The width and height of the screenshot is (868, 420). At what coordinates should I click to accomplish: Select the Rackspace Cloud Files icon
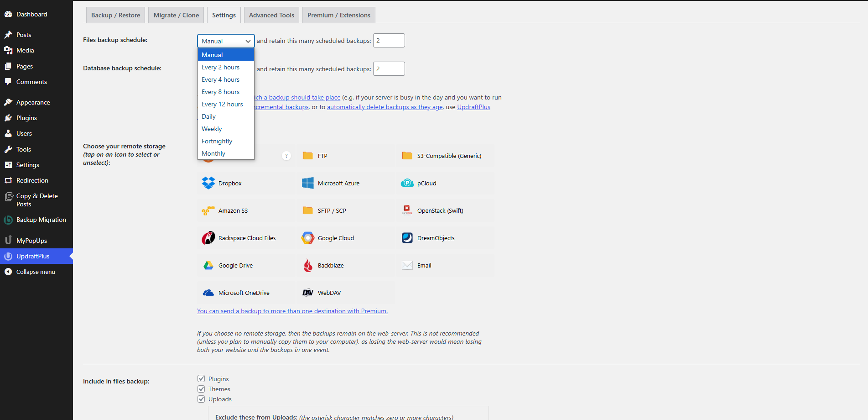(x=208, y=238)
